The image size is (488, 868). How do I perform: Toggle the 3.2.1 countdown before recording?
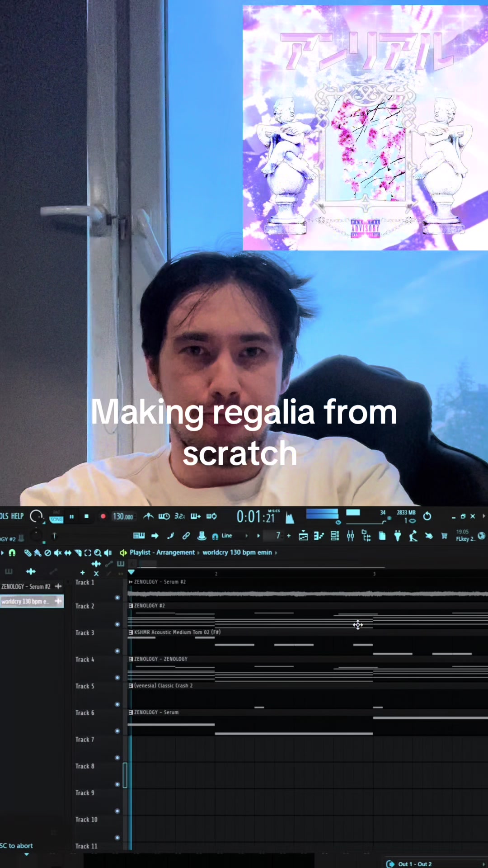pos(180,516)
